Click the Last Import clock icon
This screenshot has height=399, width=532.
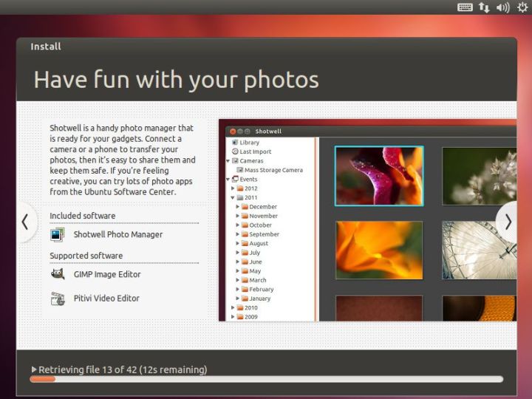pyautogui.click(x=235, y=151)
